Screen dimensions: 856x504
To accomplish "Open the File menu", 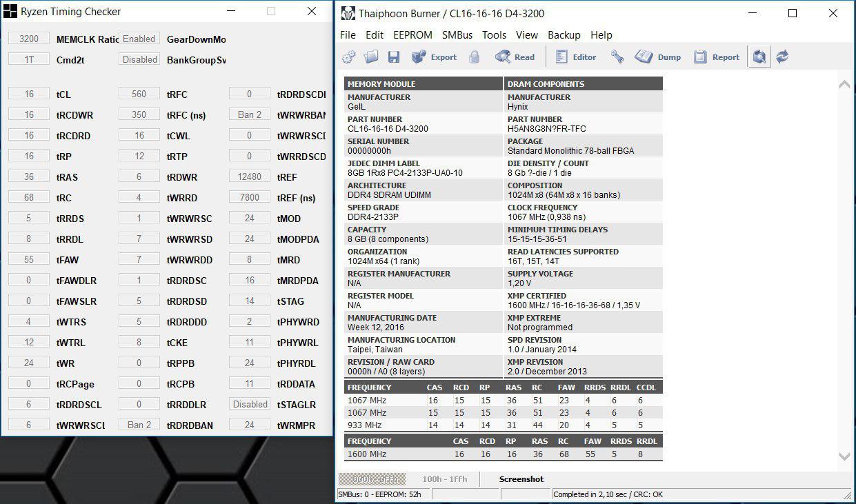I will pyautogui.click(x=348, y=35).
